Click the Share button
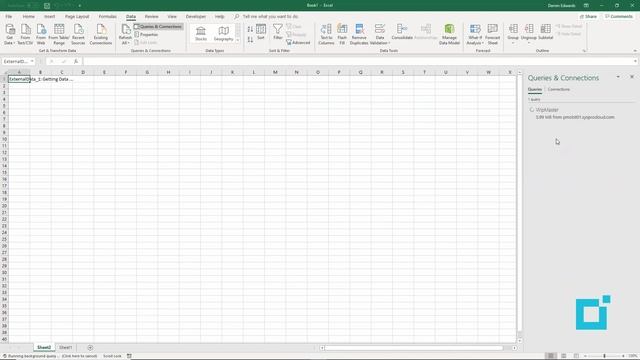The width and height of the screenshot is (640, 360). click(x=588, y=16)
